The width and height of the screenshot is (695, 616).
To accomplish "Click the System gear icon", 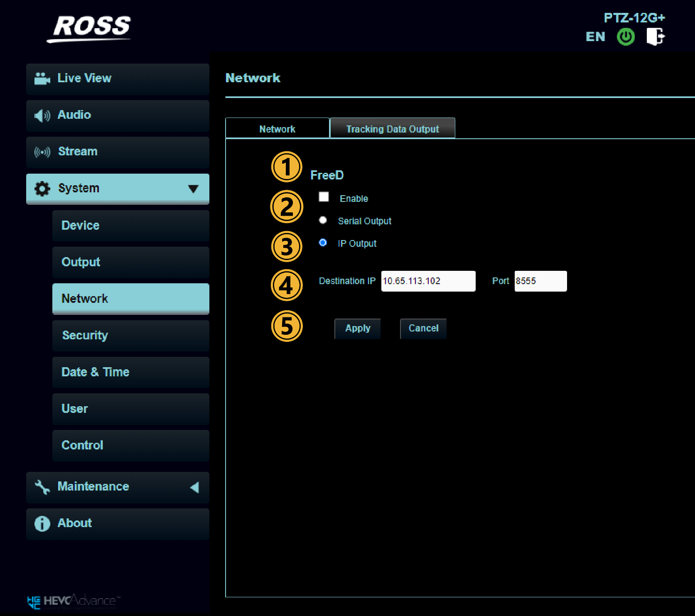I will [42, 189].
